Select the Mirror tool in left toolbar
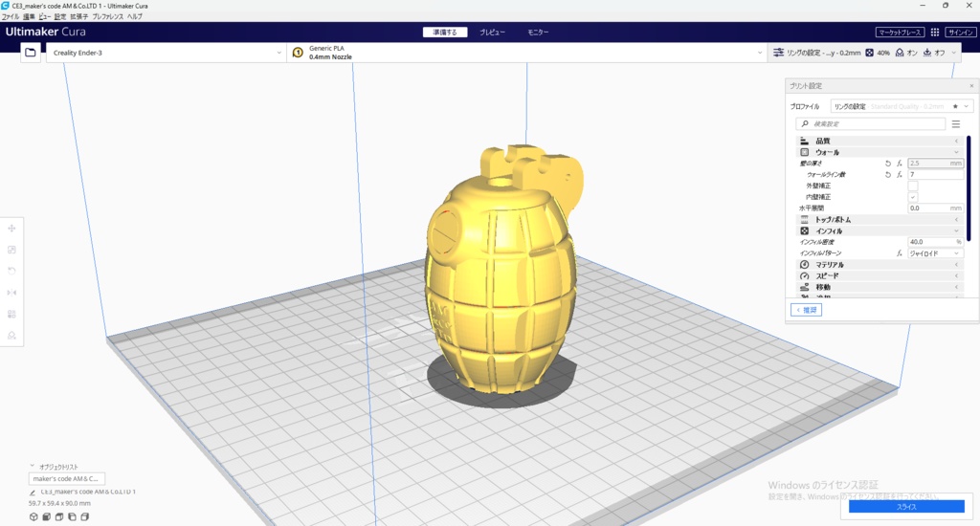 (11, 293)
